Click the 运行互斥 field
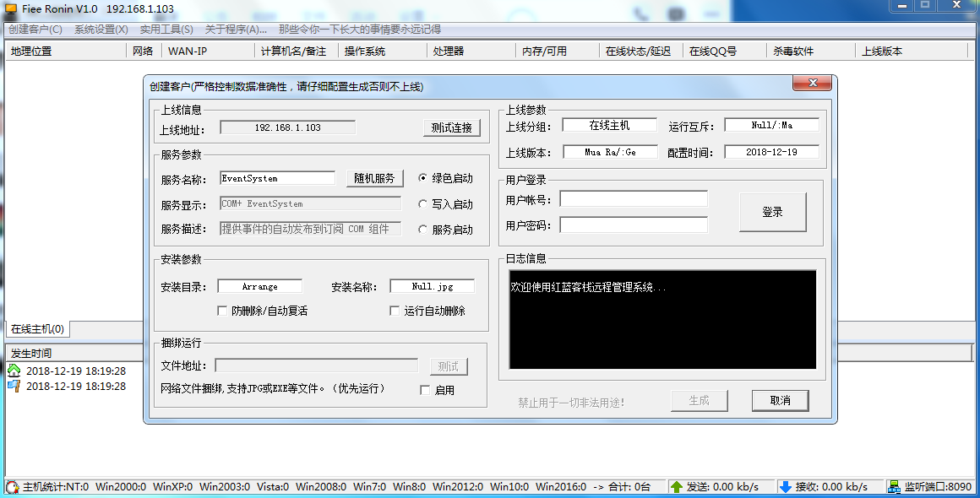Image resolution: width=980 pixels, height=498 pixels. [772, 126]
